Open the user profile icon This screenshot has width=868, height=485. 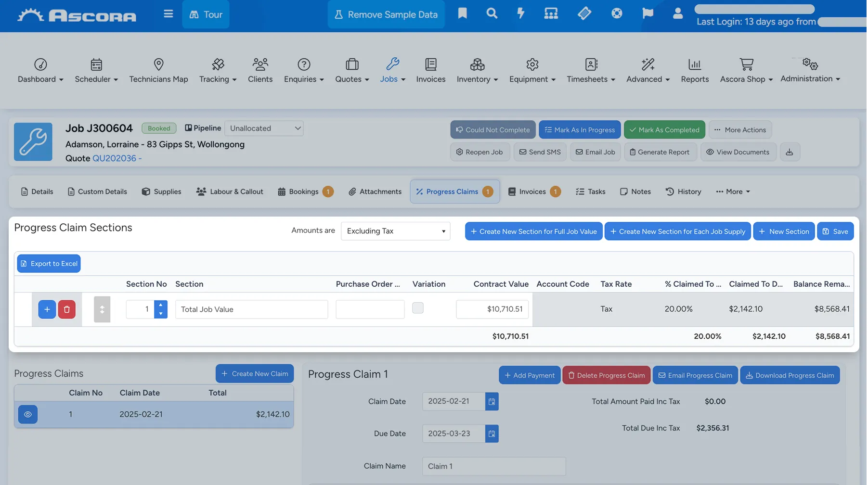tap(678, 13)
